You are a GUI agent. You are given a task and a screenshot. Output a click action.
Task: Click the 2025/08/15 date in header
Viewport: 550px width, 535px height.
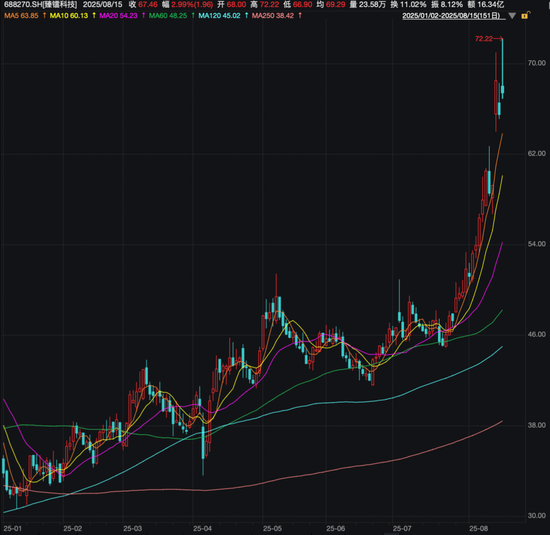pos(102,5)
